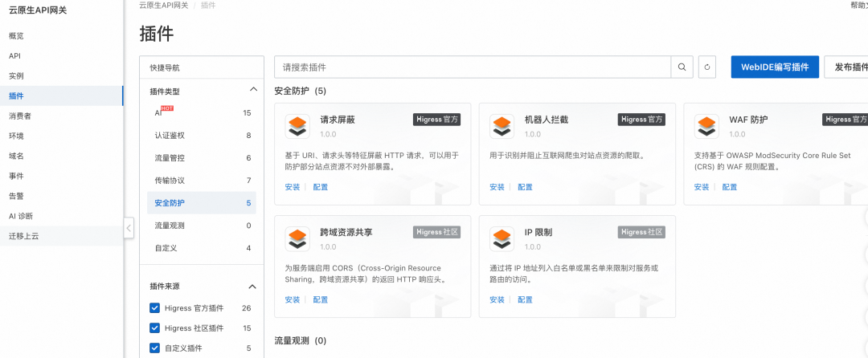Collapse the 插件类型 section chevron

[x=253, y=90]
